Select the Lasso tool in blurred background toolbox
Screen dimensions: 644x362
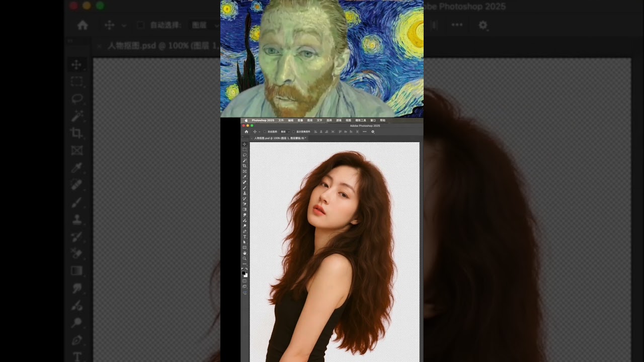tap(76, 98)
